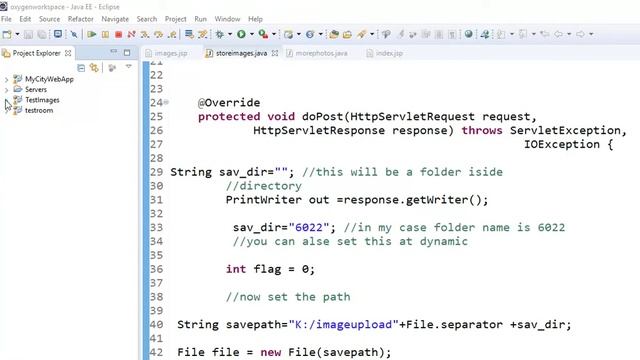Expand the Servers folder node
This screenshot has height=360, width=640.
pyautogui.click(x=6, y=90)
